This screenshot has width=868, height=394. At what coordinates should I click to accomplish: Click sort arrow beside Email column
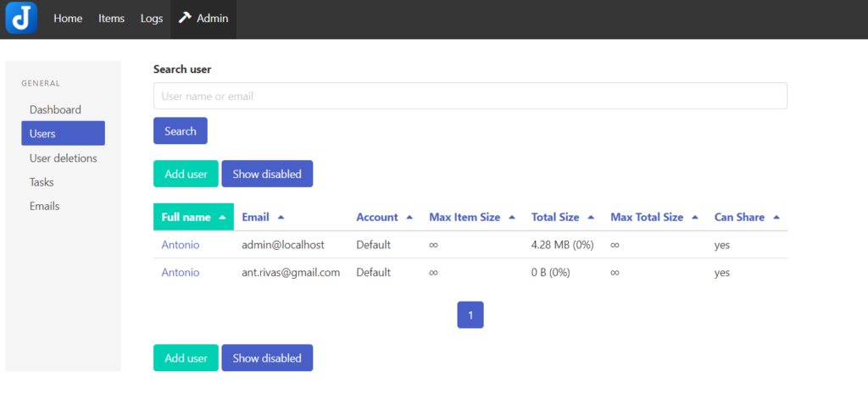click(281, 218)
